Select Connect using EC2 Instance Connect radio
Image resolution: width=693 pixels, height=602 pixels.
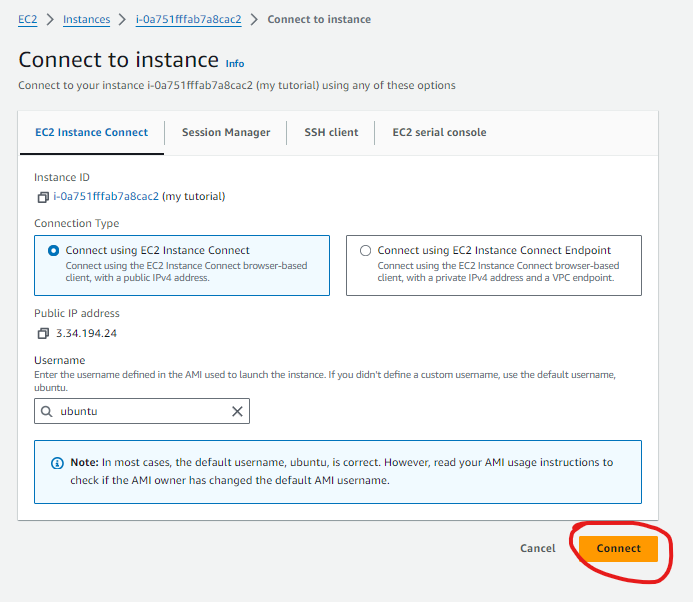click(53, 251)
